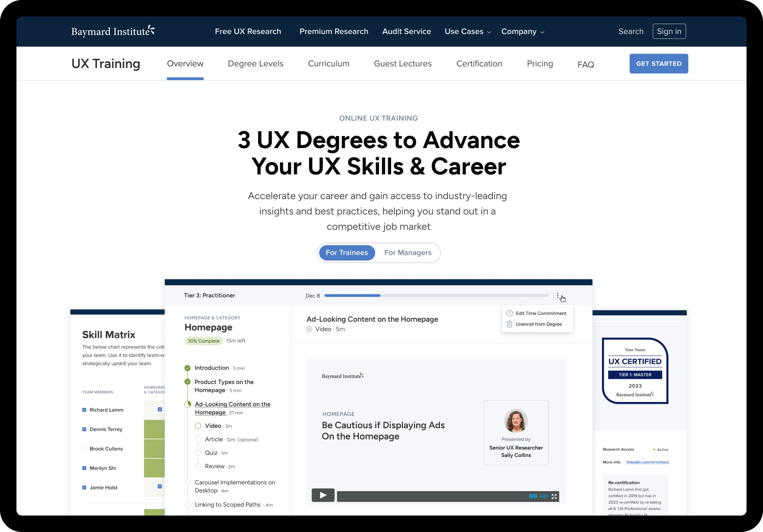Toggle the matrix checkbox in Jamie Holst row
This screenshot has width=763, height=532.
160,486
